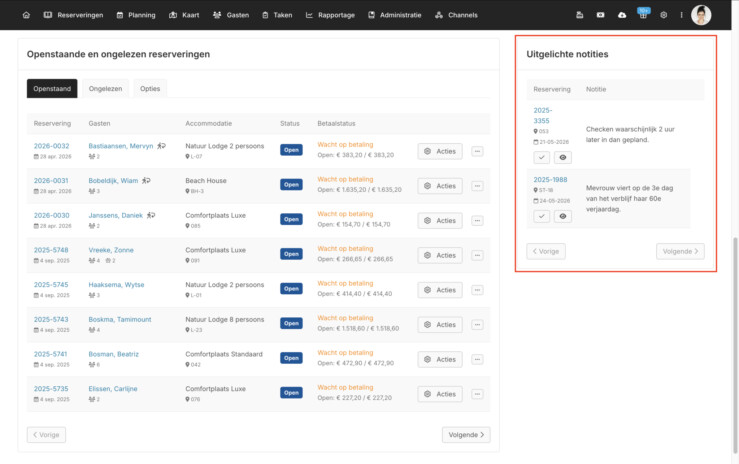Click the payment/money icon in the top bar
739x464 pixels.
(x=600, y=15)
